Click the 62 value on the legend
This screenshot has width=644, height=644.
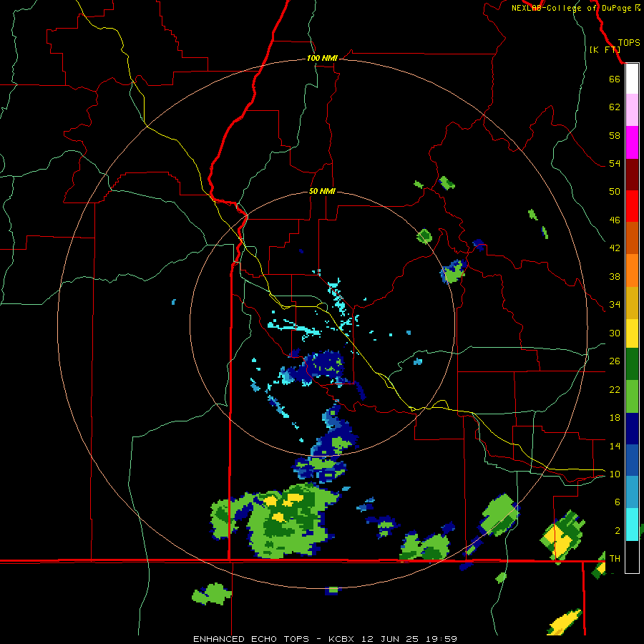tap(615, 107)
